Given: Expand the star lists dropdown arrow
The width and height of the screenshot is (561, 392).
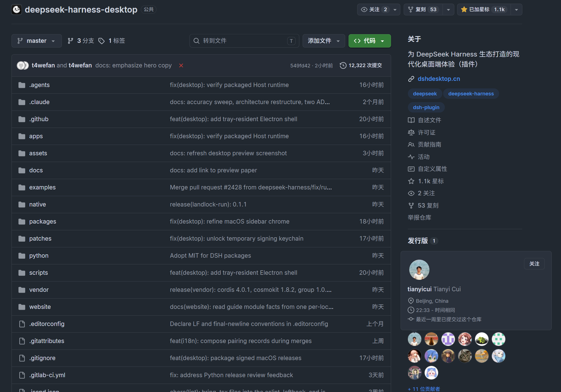Looking at the screenshot, I should pos(516,10).
